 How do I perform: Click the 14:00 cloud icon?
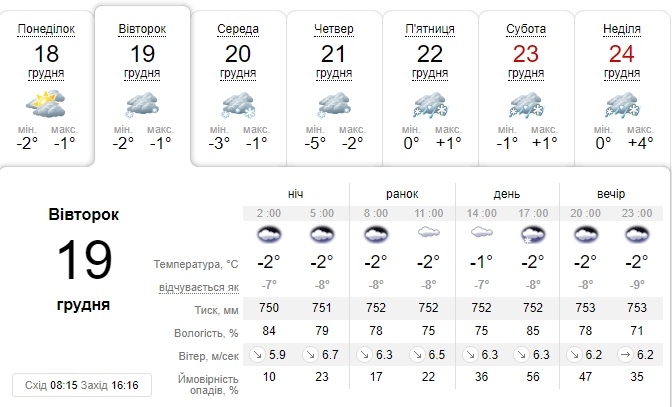[482, 232]
